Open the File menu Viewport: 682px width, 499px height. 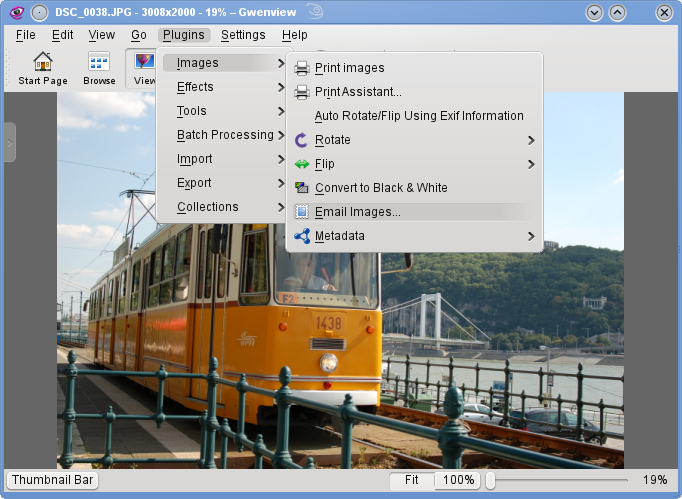point(26,35)
